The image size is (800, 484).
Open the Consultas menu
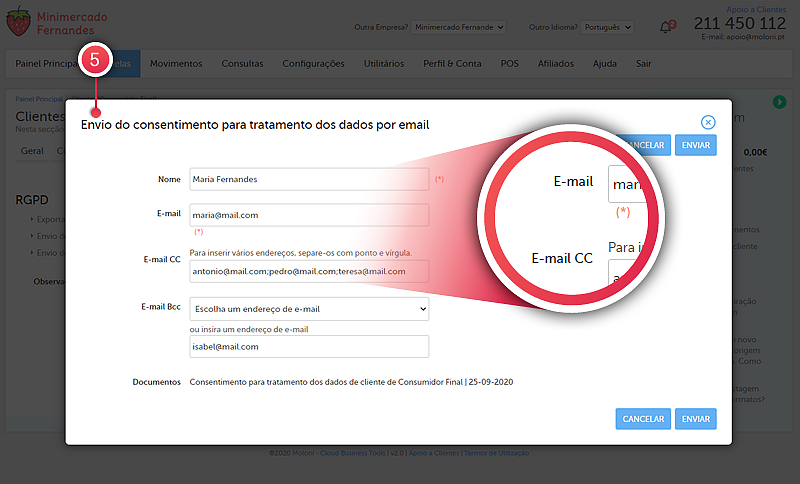(x=243, y=64)
